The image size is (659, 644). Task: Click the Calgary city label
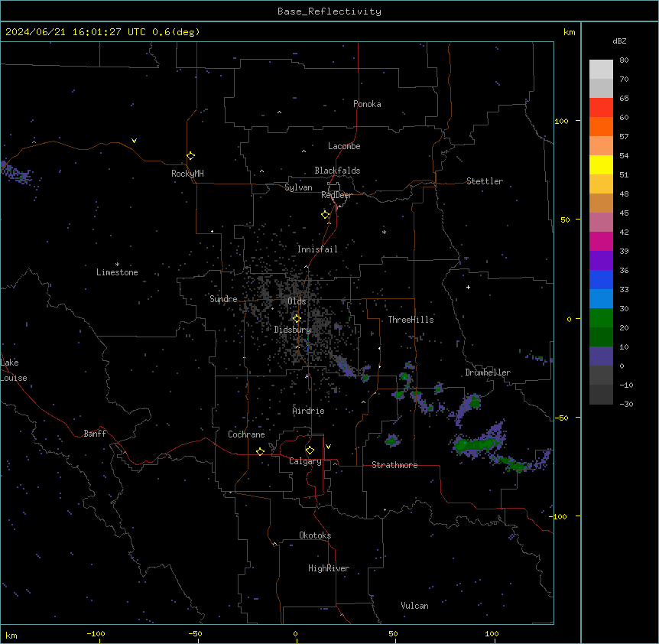pos(306,461)
